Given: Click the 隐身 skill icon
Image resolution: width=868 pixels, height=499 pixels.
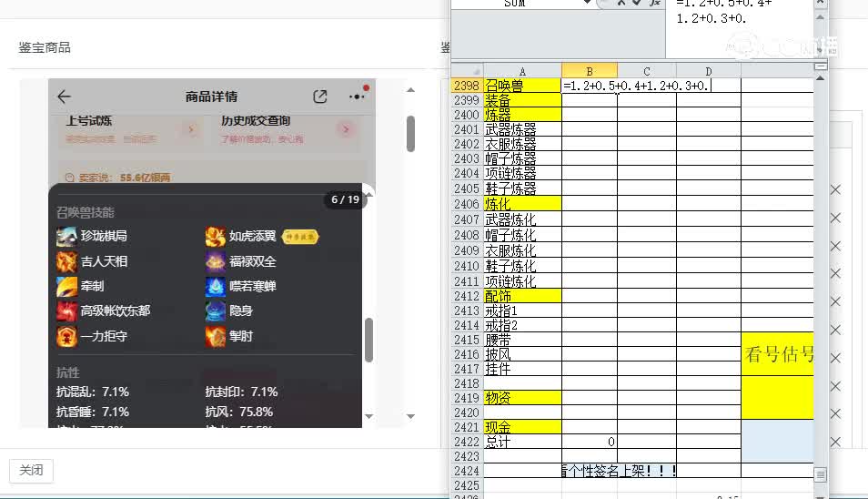Looking at the screenshot, I should (x=216, y=311).
